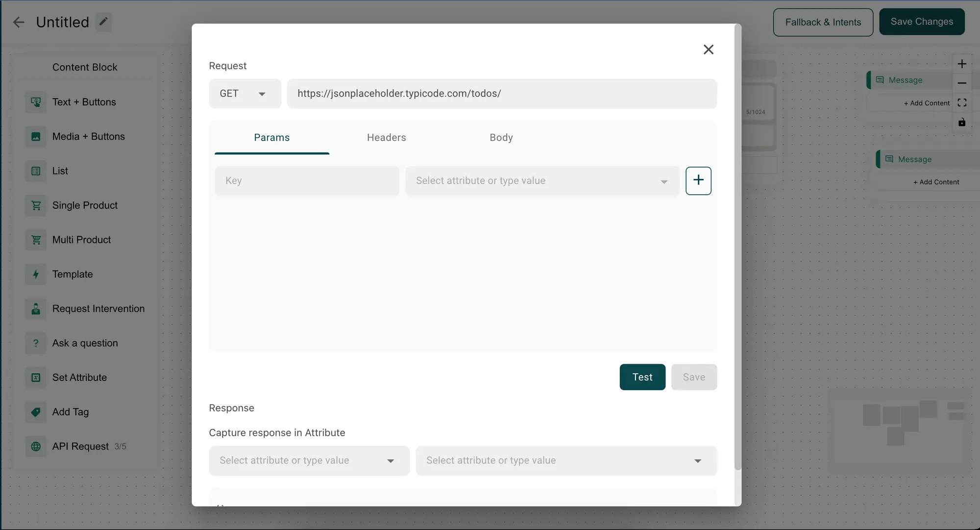Image resolution: width=980 pixels, height=530 pixels.
Task: Select the Multi Product block
Action: (x=81, y=240)
